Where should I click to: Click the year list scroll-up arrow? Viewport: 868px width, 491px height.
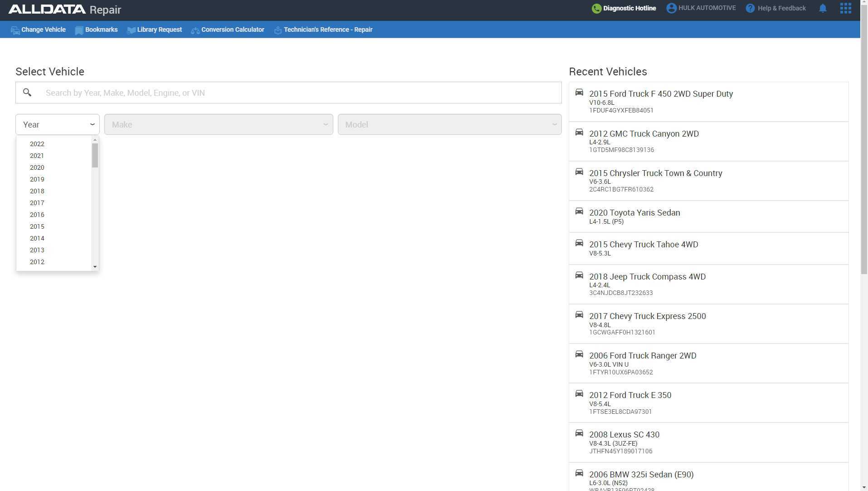pos(95,140)
